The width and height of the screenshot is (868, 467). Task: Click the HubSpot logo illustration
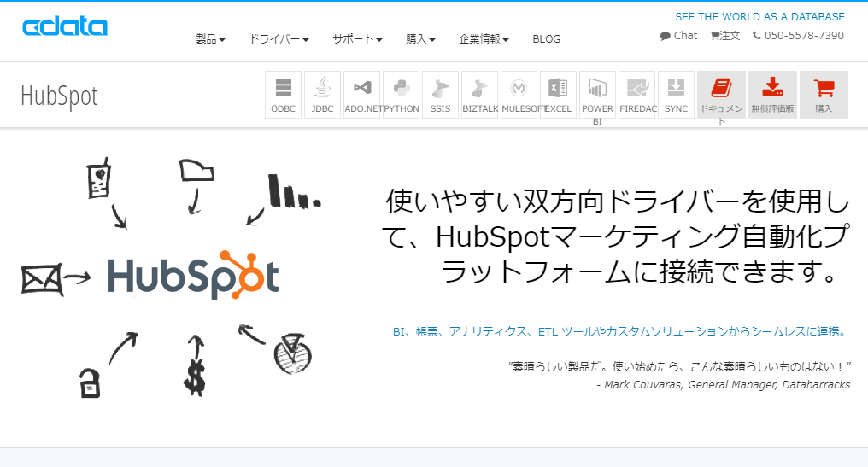click(193, 275)
